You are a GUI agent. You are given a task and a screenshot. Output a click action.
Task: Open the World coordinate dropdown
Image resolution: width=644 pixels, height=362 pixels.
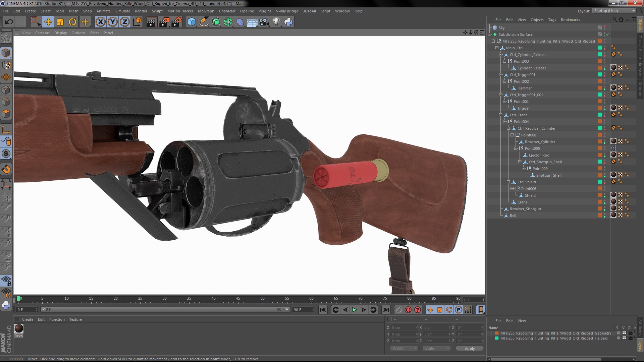click(404, 348)
